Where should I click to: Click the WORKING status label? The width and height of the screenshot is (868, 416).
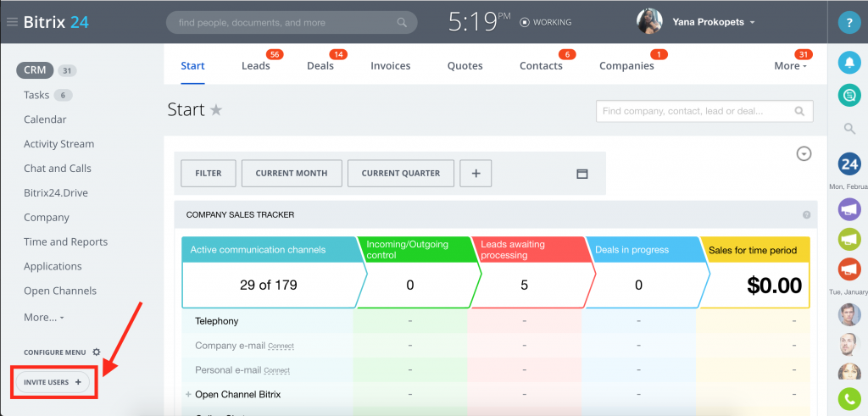tap(553, 23)
